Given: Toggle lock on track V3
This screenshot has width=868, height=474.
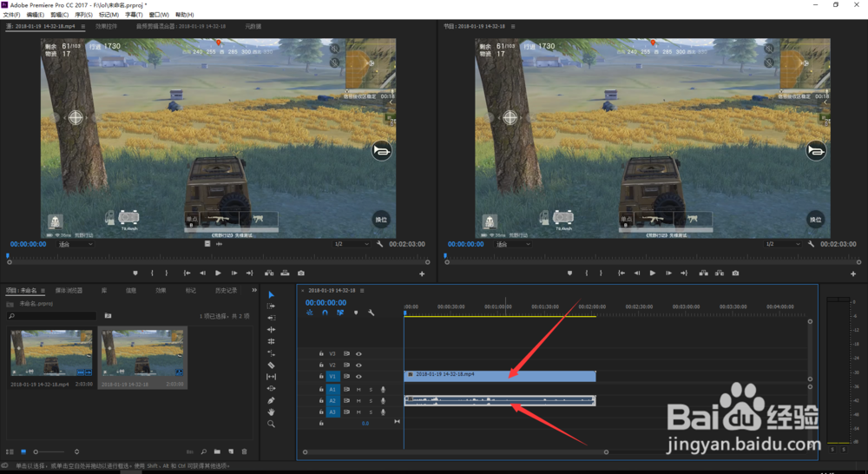Looking at the screenshot, I should (x=321, y=353).
